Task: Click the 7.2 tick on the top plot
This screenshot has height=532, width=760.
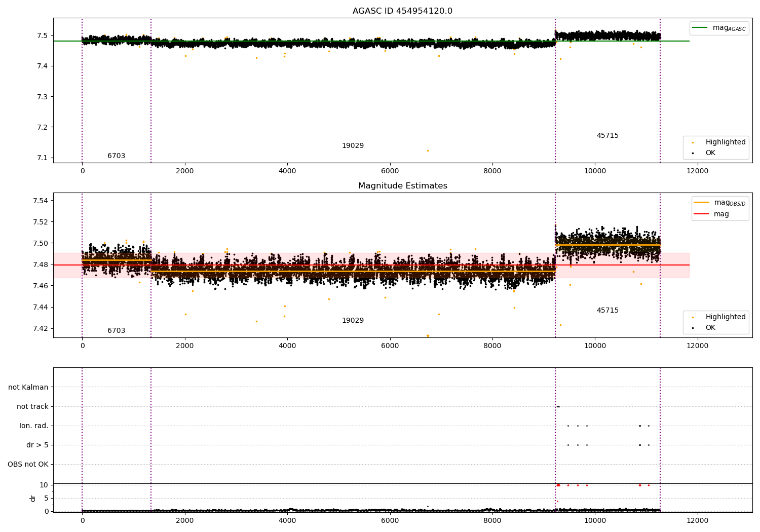Action: tap(43, 127)
